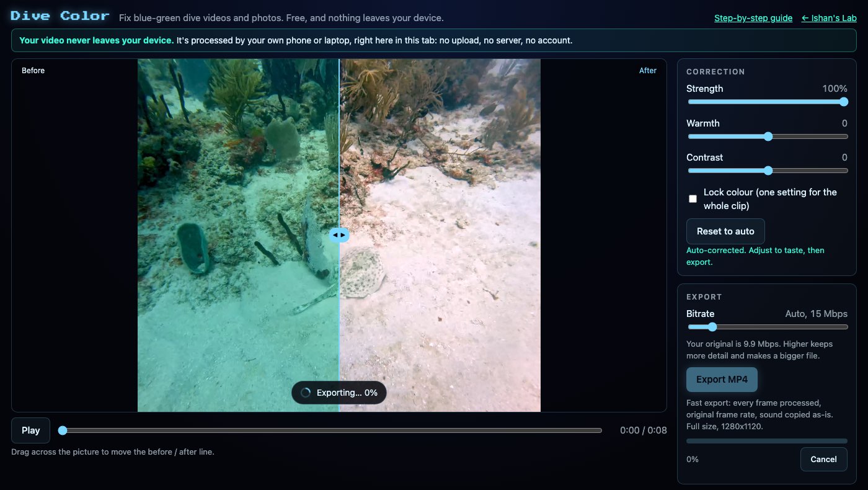This screenshot has height=490, width=868.
Task: Click the before/after split handle arrows
Action: click(x=339, y=235)
